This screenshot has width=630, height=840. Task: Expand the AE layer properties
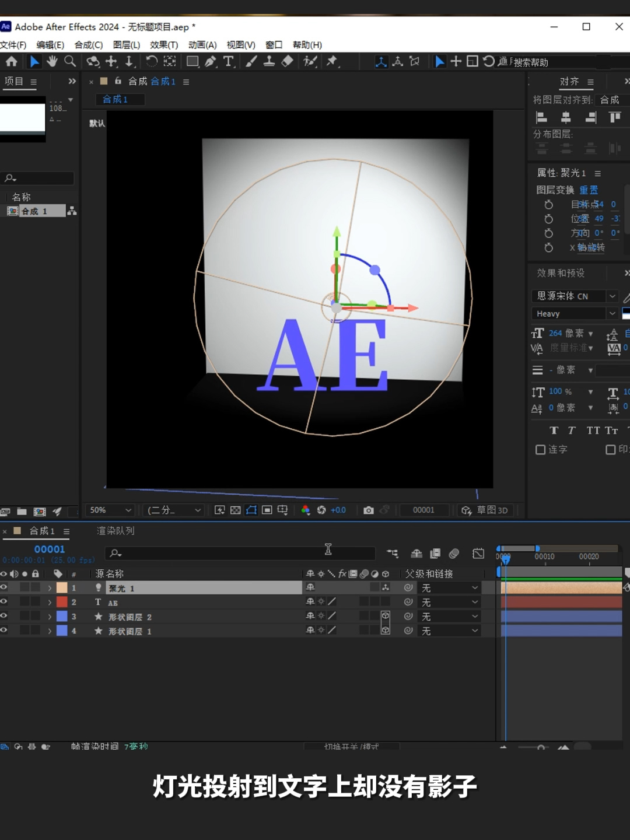[50, 602]
